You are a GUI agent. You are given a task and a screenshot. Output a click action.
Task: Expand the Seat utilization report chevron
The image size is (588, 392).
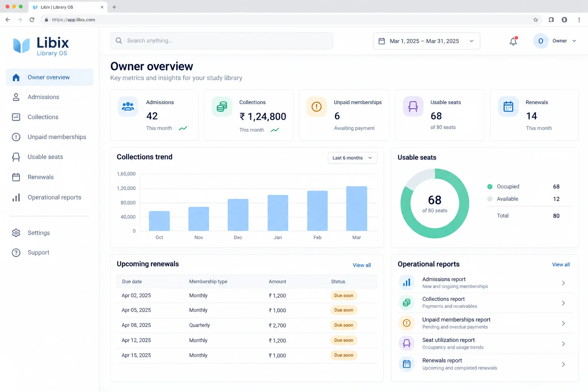pyautogui.click(x=563, y=344)
